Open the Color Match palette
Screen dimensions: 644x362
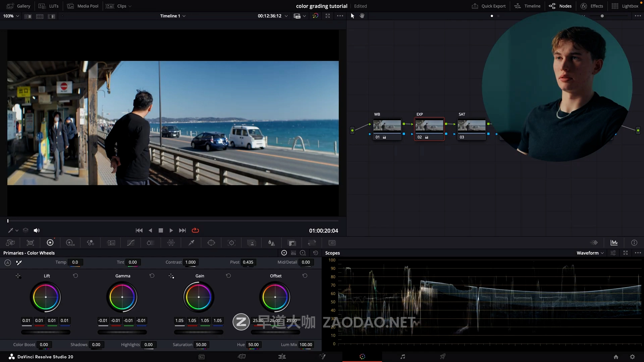30,243
